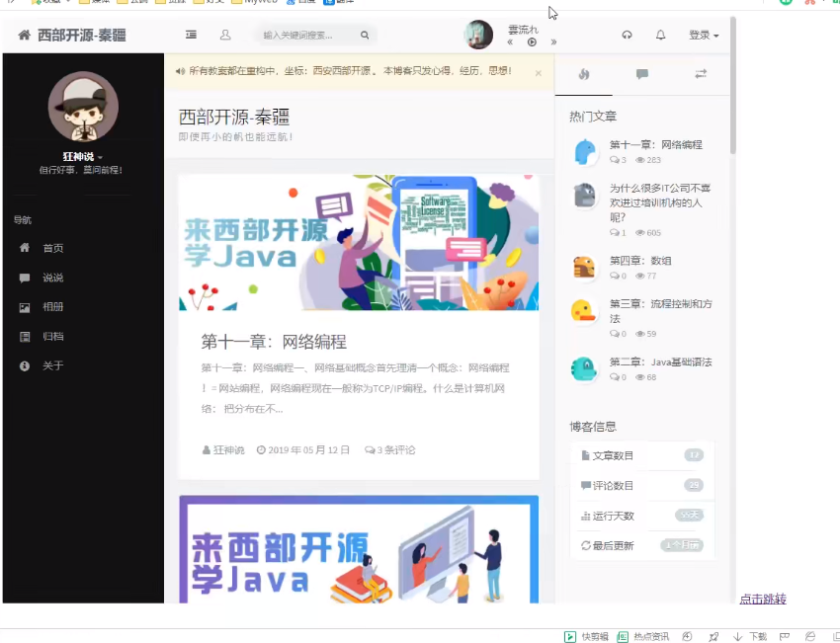This screenshot has height=643, width=840.
Task: Close the yellow announcement banner
Action: pyautogui.click(x=539, y=73)
